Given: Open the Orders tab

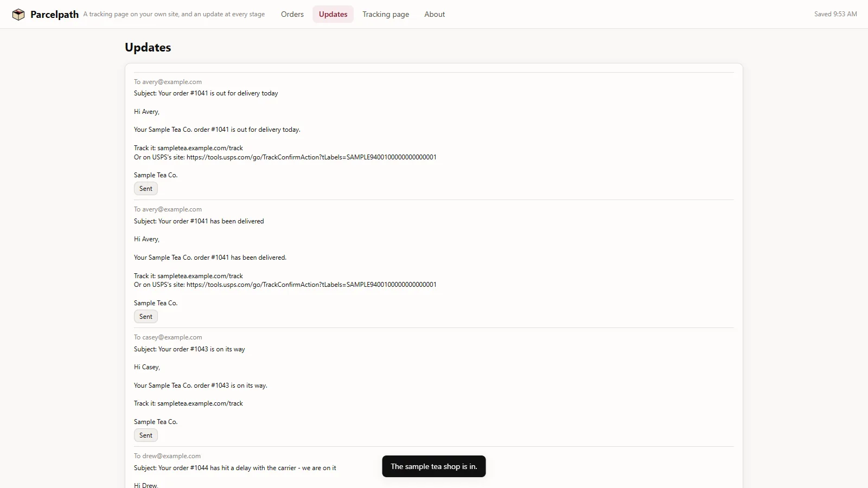Looking at the screenshot, I should (x=292, y=14).
